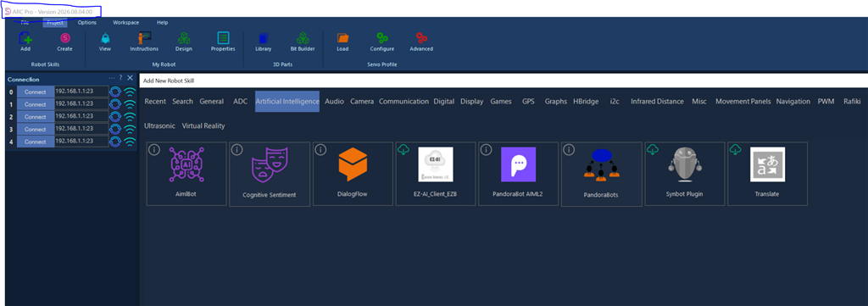The image size is (868, 306).
Task: Open the Options menu
Action: 87,23
